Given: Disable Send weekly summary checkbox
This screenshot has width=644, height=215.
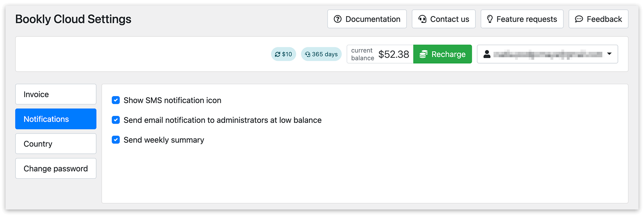Looking at the screenshot, I should tap(116, 140).
